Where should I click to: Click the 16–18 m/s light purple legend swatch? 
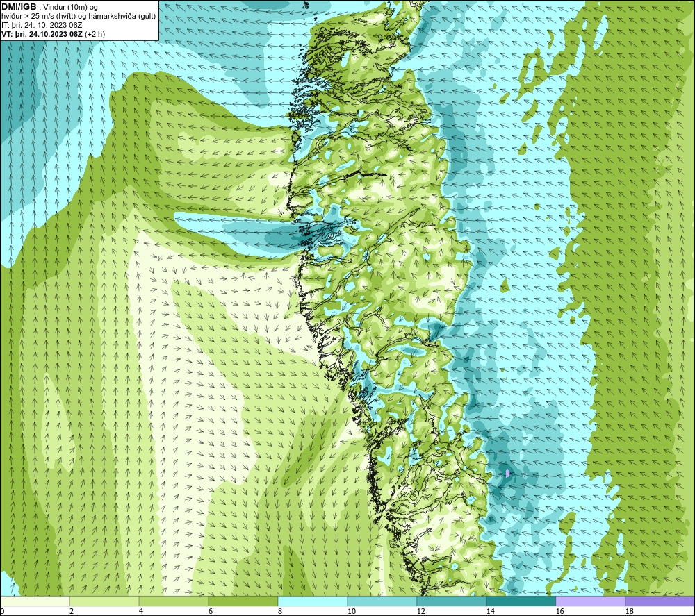[590, 601]
